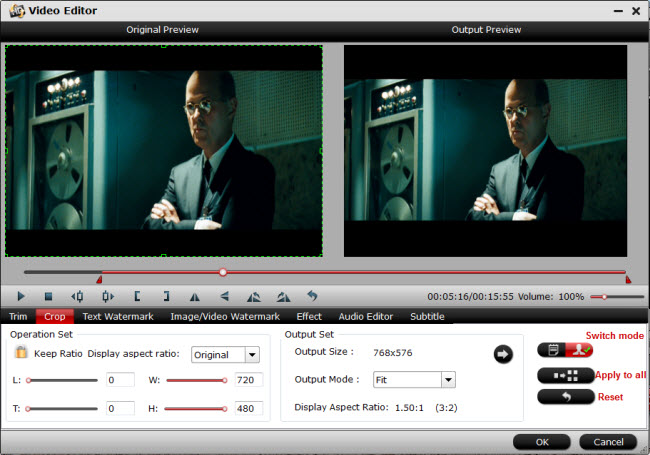
Task: Close the Video Editor window
Action: 636,11
